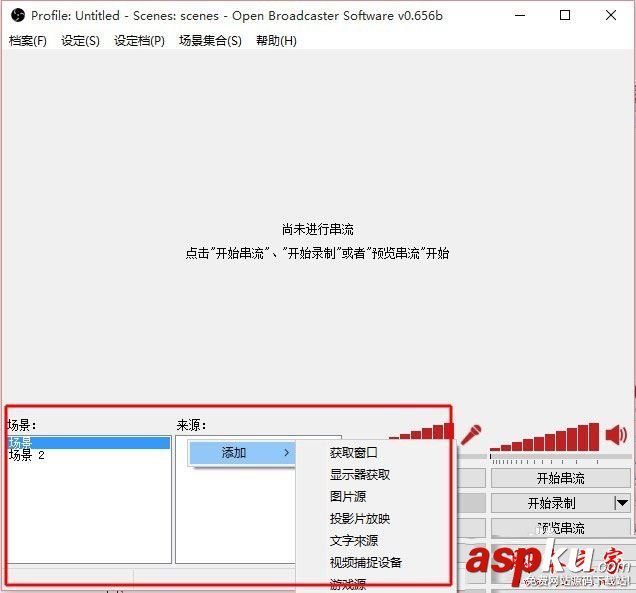The image size is (636, 593).
Task: Minimize the OBS window
Action: (520, 15)
